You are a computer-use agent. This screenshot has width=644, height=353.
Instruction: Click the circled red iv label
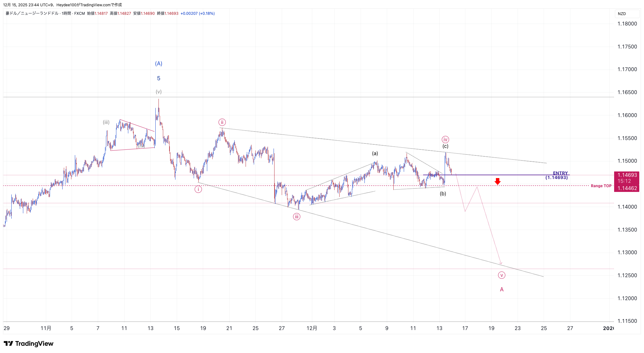445,139
